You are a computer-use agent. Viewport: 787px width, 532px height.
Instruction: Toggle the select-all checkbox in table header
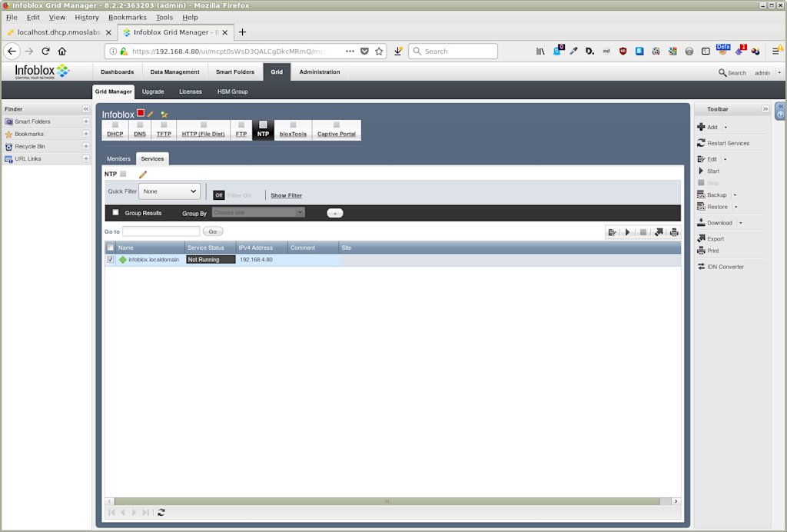pos(111,248)
